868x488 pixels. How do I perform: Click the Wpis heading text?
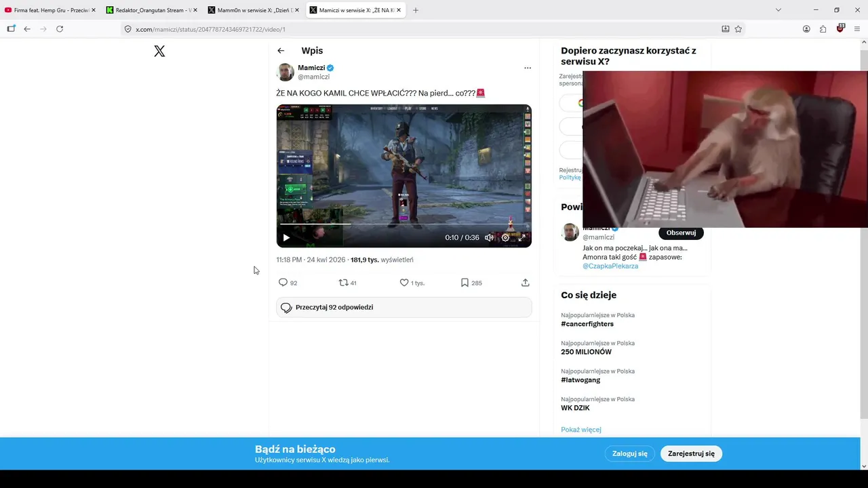tap(312, 51)
